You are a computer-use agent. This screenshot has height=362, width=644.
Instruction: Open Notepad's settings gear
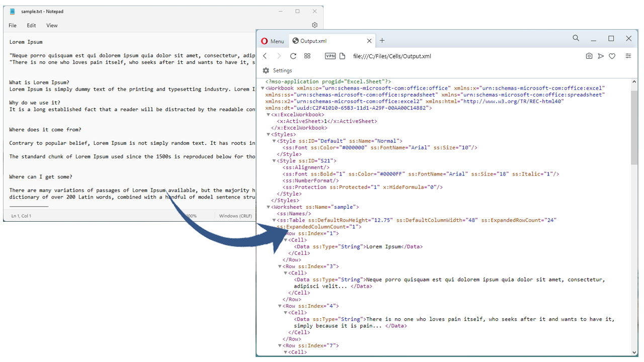click(x=314, y=25)
